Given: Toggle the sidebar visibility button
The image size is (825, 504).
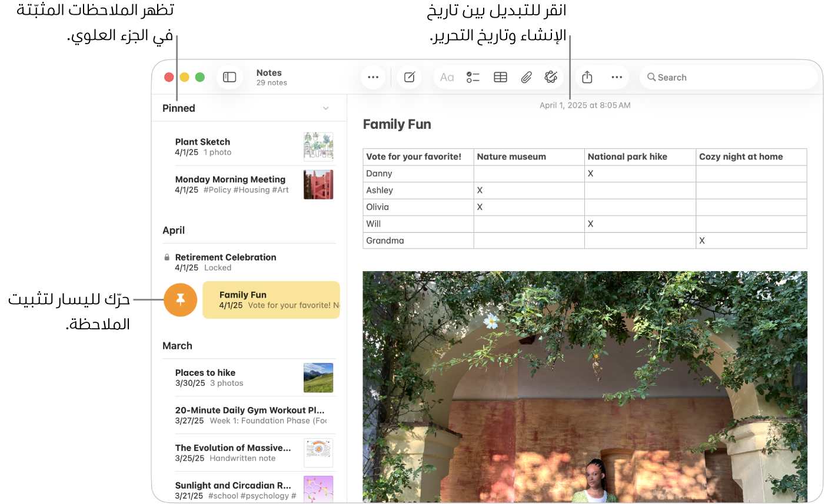Looking at the screenshot, I should 229,77.
